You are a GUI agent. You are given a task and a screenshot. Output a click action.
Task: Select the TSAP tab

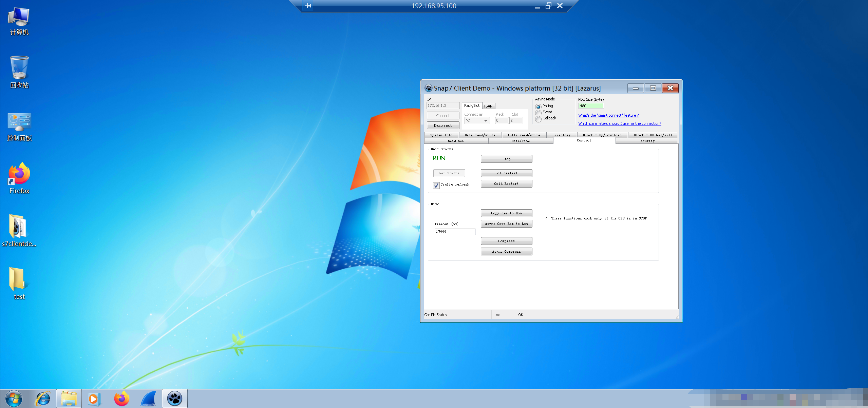(x=488, y=106)
